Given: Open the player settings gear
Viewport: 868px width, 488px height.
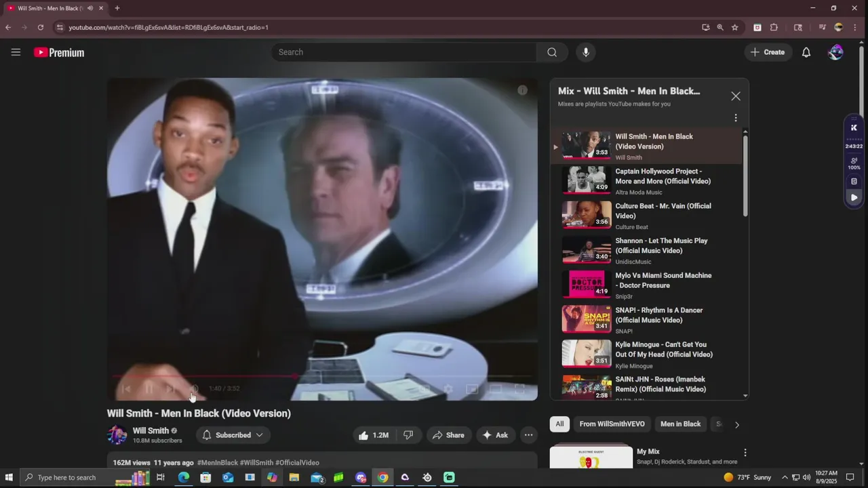Looking at the screenshot, I should point(448,389).
